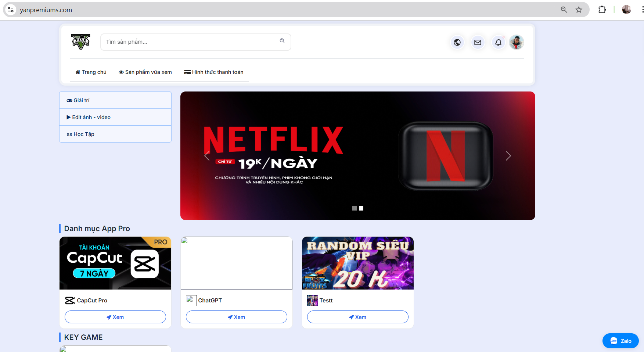The height and width of the screenshot is (352, 644).
Task: Open Sản phẩm vừa xem menu item
Action: click(145, 72)
